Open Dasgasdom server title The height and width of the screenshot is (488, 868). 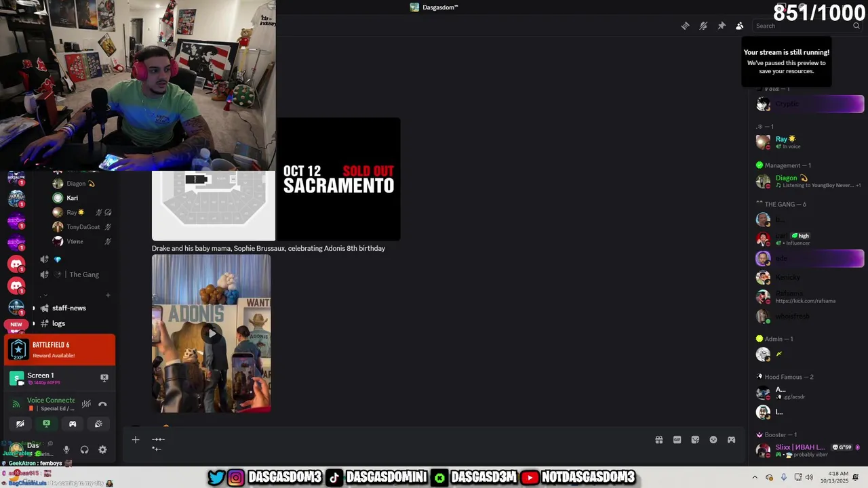click(434, 7)
